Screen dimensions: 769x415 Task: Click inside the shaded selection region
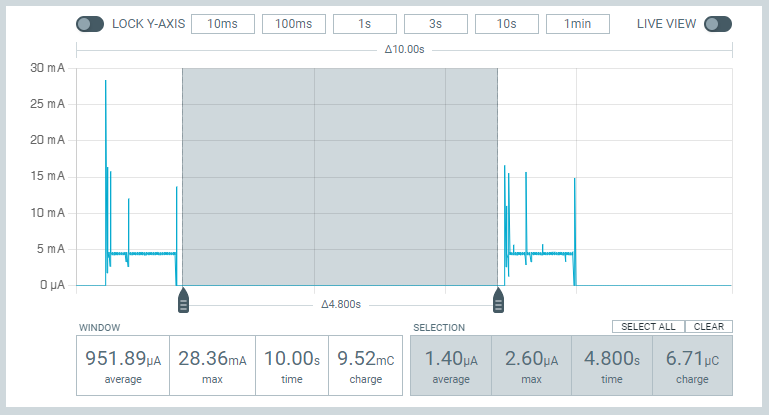coord(340,177)
